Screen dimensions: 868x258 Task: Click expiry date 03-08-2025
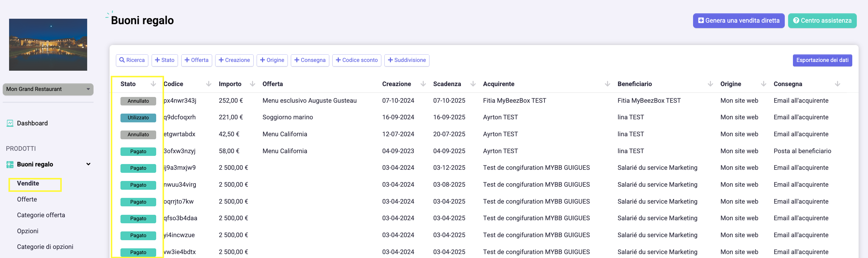point(449,185)
